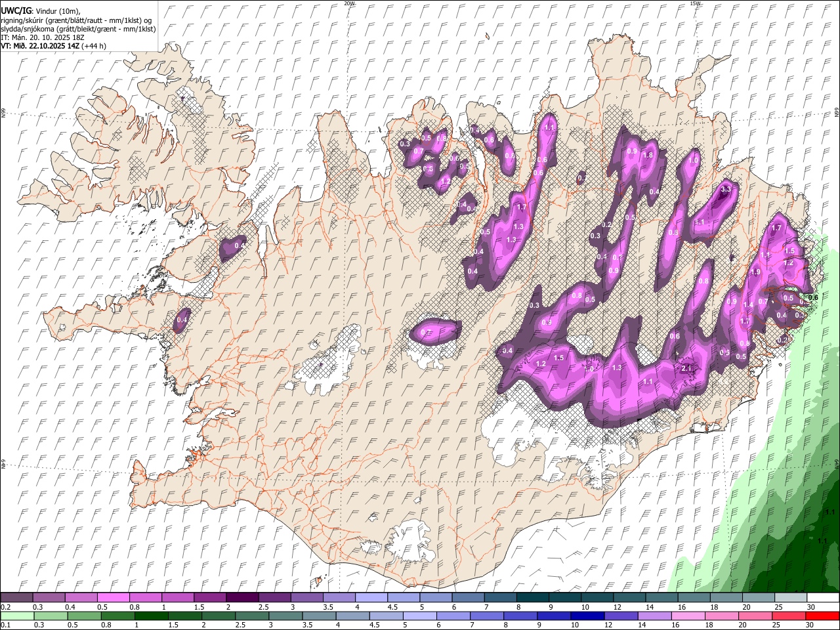Click the snow legend swatch labeled 20
Image resolution: width=840 pixels, height=630 pixels.
coord(758,597)
